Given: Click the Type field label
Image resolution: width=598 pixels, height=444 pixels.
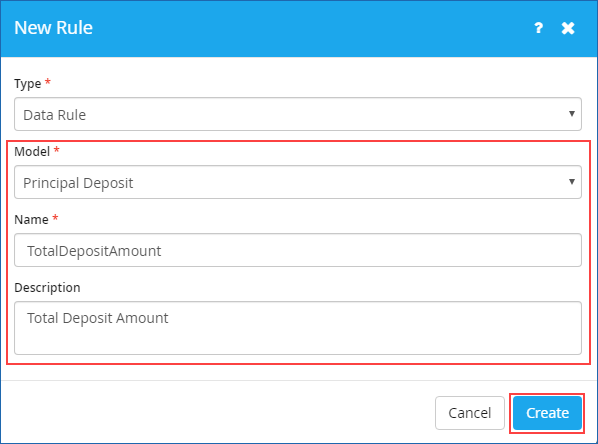Looking at the screenshot, I should coord(27,84).
